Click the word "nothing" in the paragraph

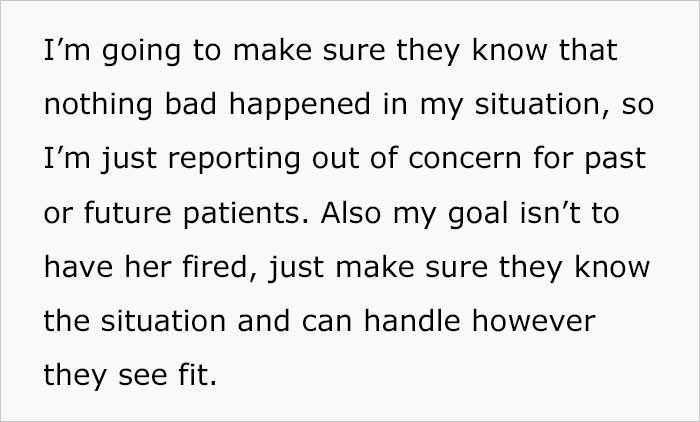(x=87, y=106)
